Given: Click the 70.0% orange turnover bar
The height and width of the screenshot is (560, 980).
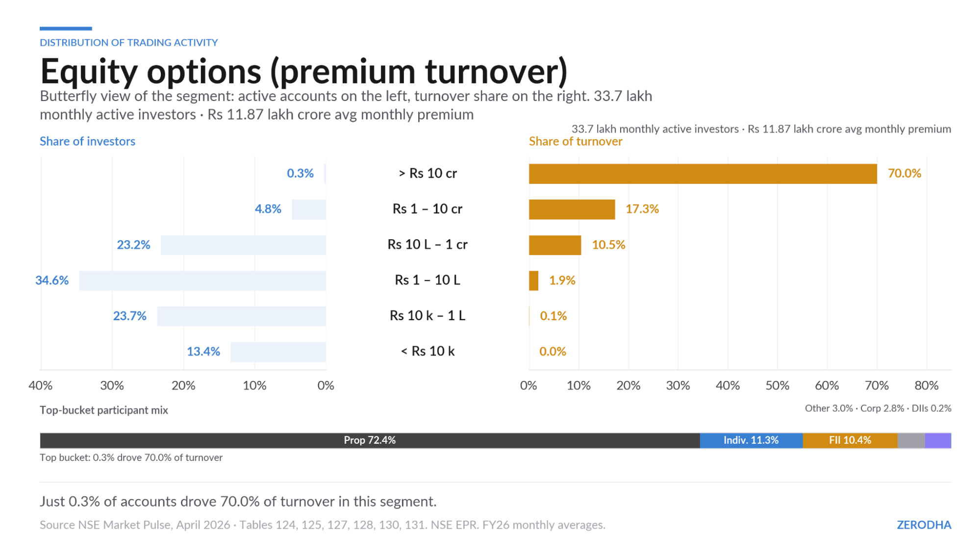Looking at the screenshot, I should pyautogui.click(x=703, y=174).
